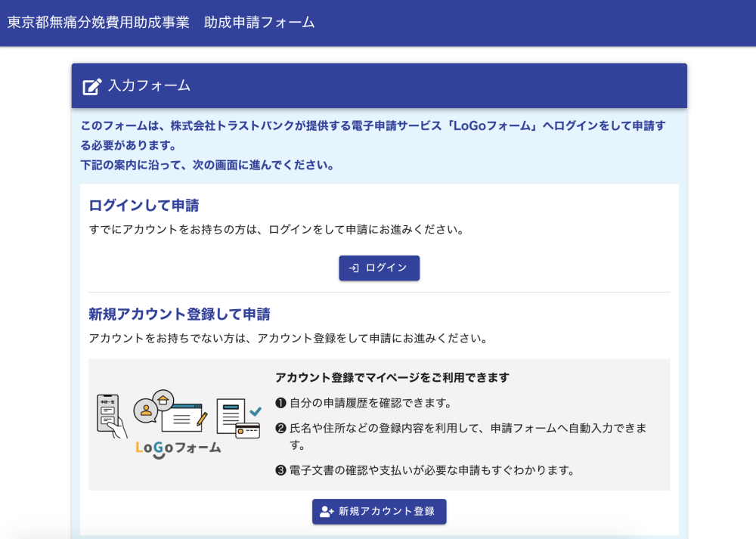Click the arrow icon inside the ログイン button
Screen dimensions: 756x539
pyautogui.click(x=353, y=268)
